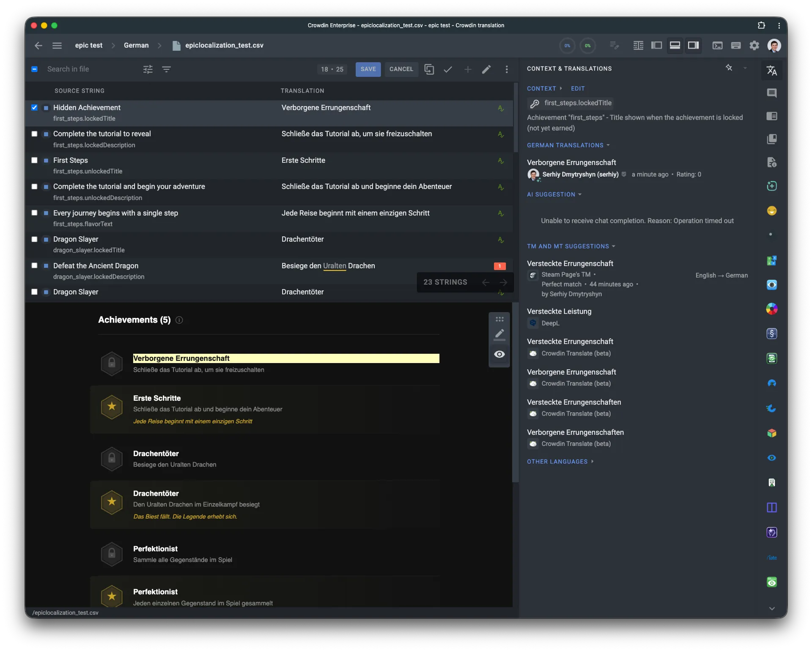Open the keyboard shortcuts icon
This screenshot has width=812, height=651.
click(x=736, y=45)
